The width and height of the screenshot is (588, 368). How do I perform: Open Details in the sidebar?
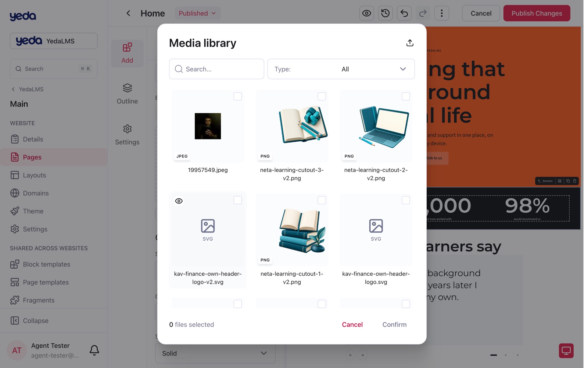pyautogui.click(x=54, y=139)
